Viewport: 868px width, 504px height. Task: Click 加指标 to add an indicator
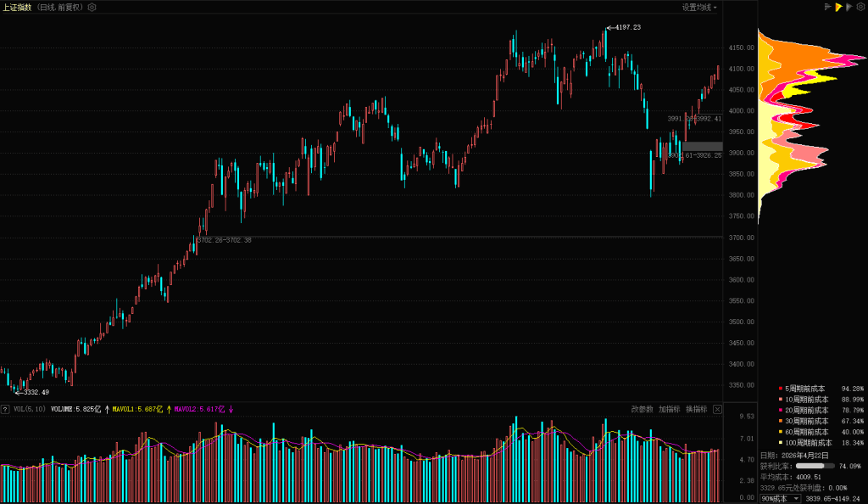(669, 409)
